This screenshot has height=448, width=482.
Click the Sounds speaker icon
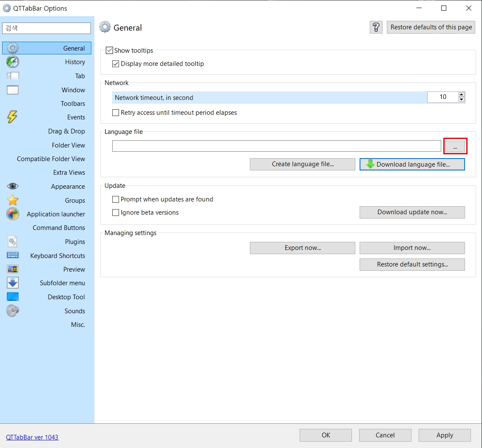(x=13, y=311)
